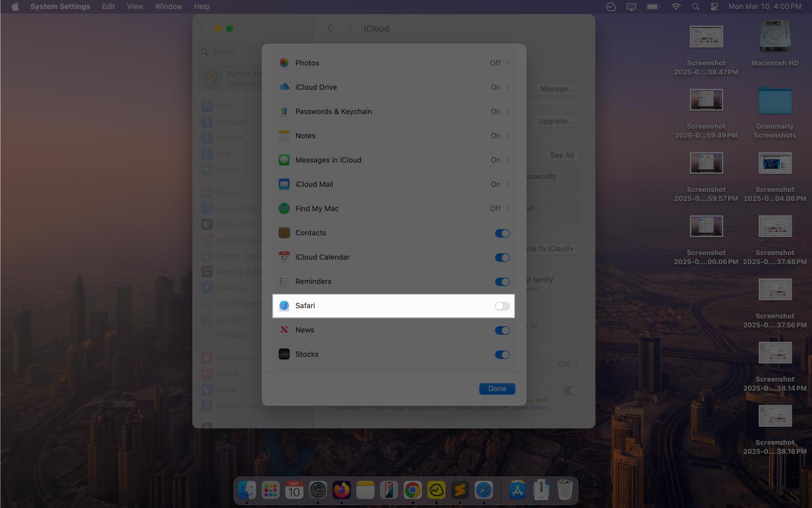
Task: Click the Done button
Action: tap(497, 388)
